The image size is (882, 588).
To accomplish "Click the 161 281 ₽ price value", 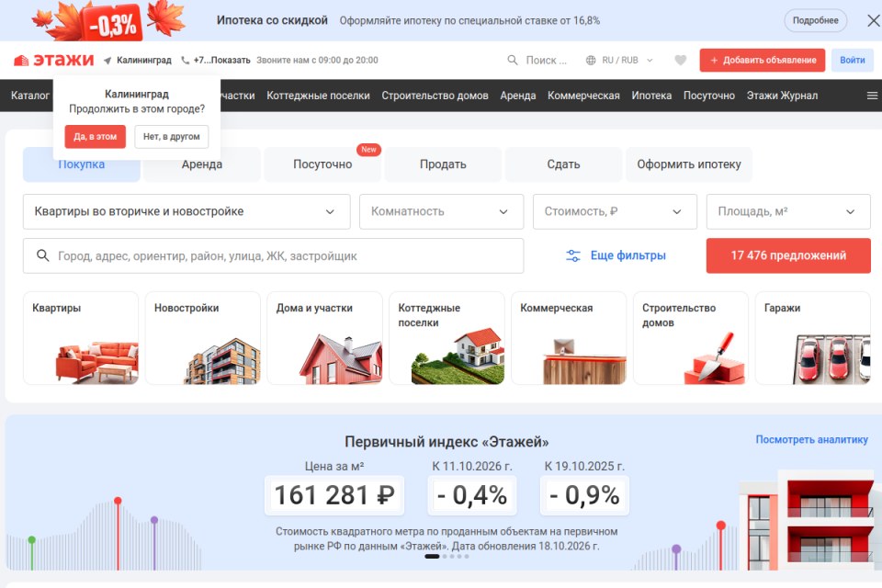I will pos(334,495).
